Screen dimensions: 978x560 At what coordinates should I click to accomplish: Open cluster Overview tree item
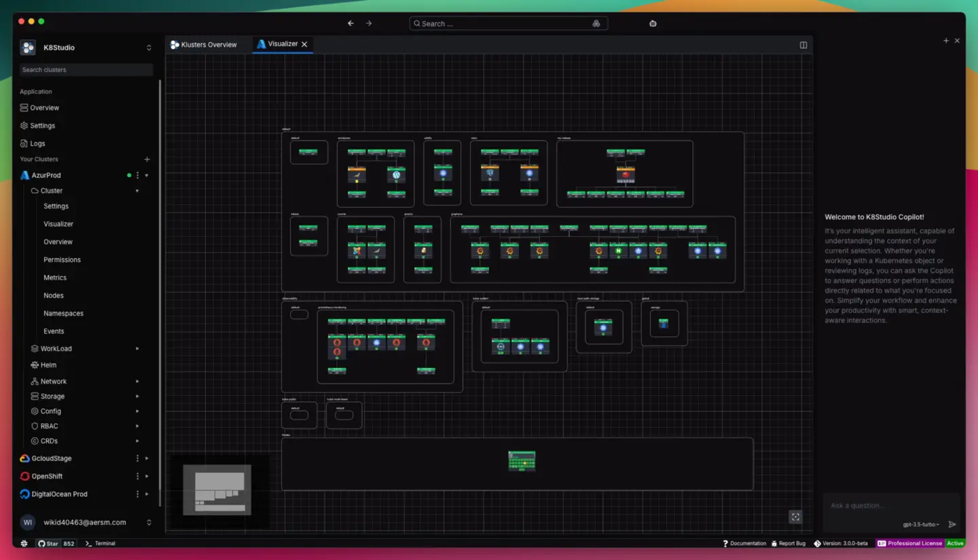[x=58, y=242]
